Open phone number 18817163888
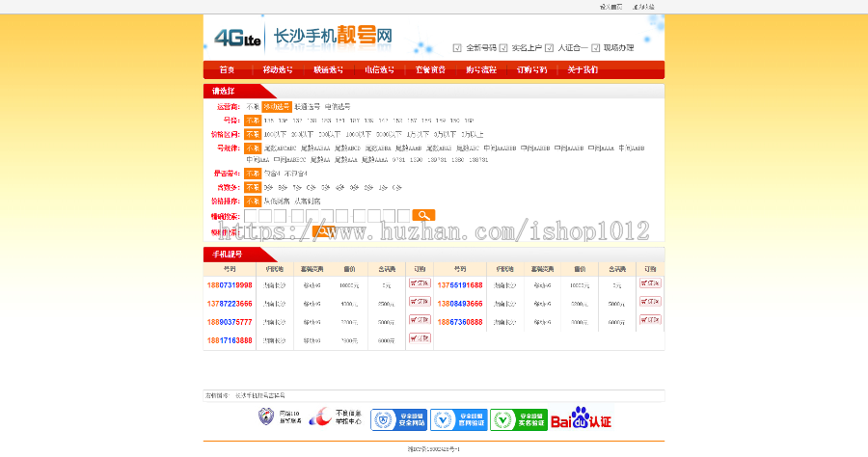The height and width of the screenshot is (457, 868). 230,340
